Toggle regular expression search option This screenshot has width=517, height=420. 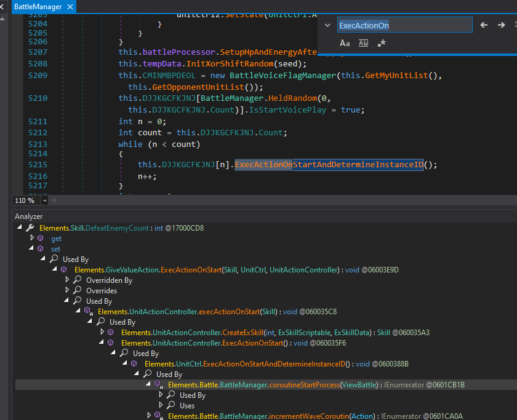coord(382,43)
